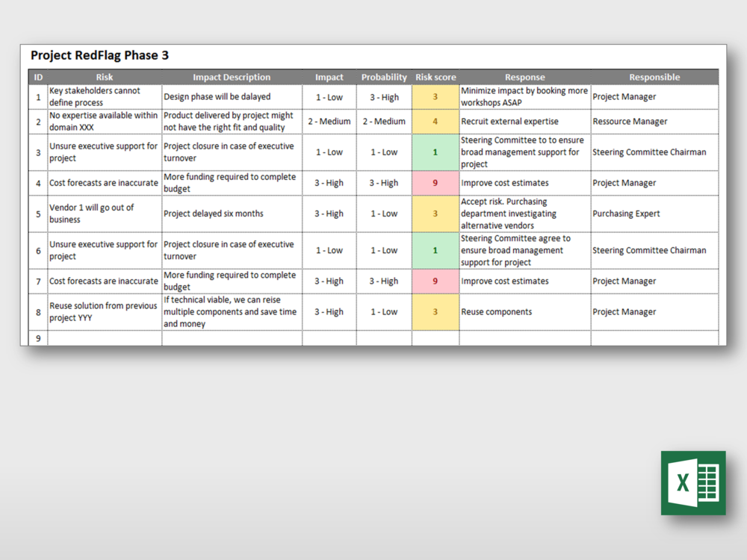Click the 'Impact' column header
The height and width of the screenshot is (560, 747).
(x=329, y=77)
